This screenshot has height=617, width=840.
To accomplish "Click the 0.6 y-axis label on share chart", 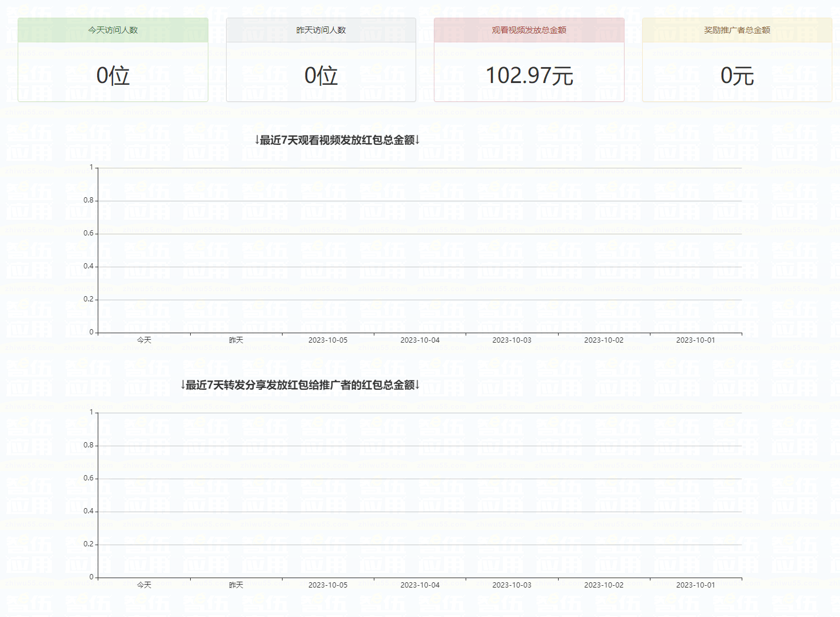I will coord(88,478).
